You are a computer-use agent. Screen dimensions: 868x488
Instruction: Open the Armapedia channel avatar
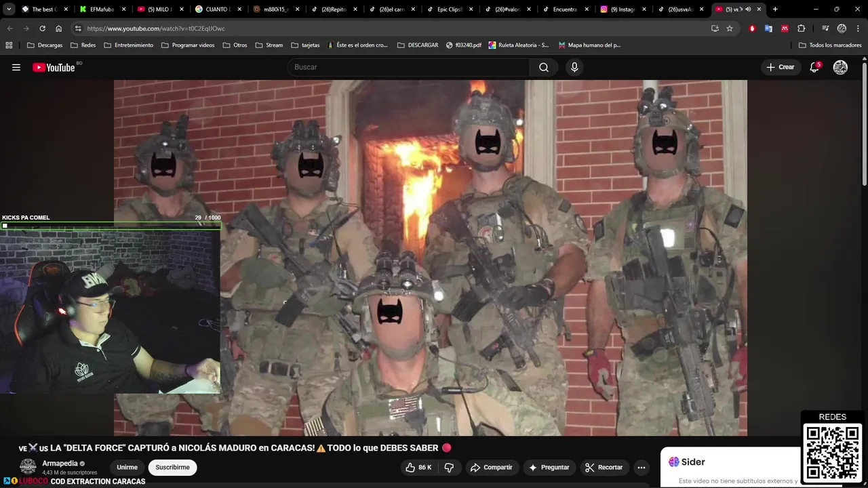28,466
